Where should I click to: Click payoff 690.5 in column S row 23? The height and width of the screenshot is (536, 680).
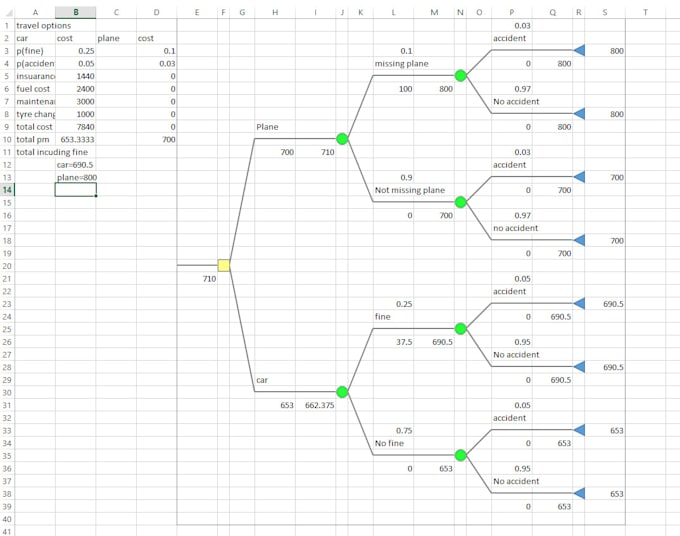613,304
